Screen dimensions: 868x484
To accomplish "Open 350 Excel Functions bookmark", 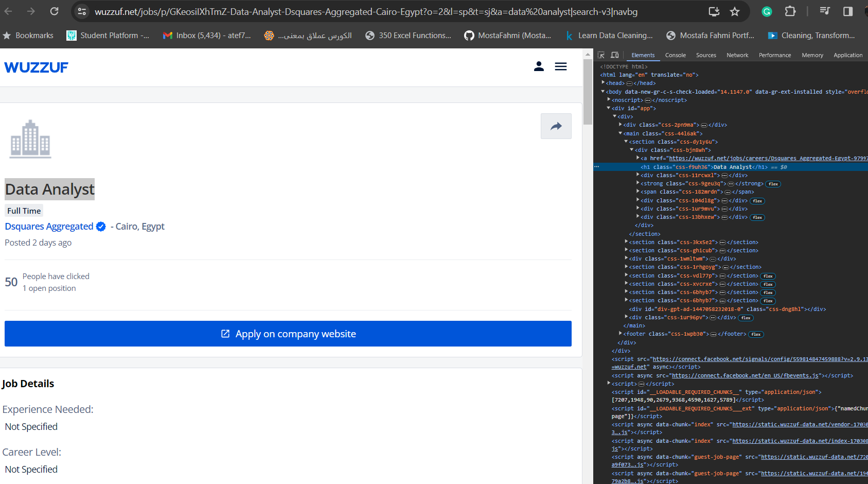I will [409, 36].
